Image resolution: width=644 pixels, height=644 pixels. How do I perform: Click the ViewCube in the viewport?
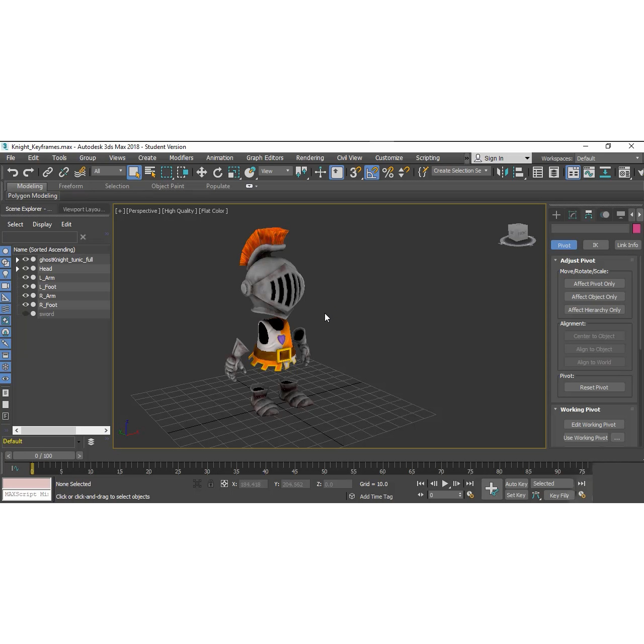click(x=517, y=234)
